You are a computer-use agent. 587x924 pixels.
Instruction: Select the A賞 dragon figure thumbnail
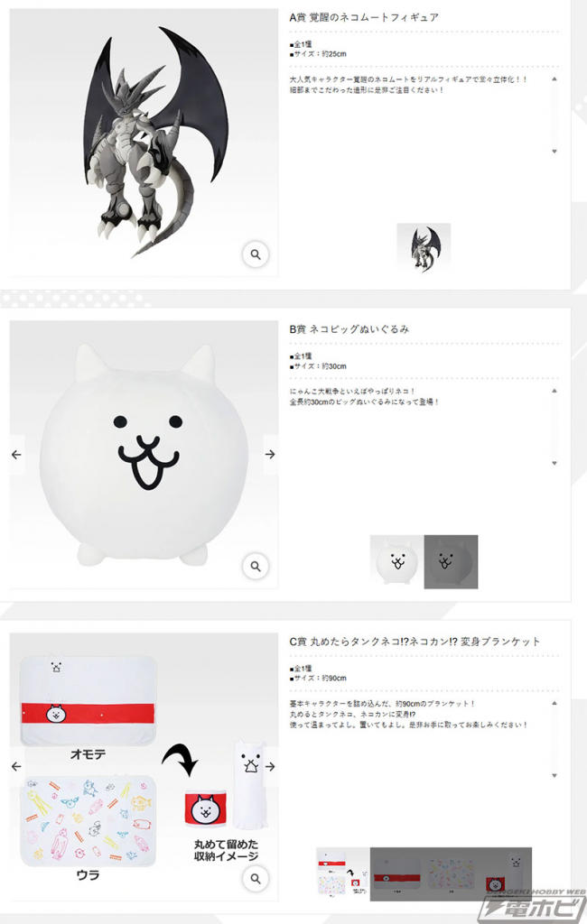click(x=424, y=250)
